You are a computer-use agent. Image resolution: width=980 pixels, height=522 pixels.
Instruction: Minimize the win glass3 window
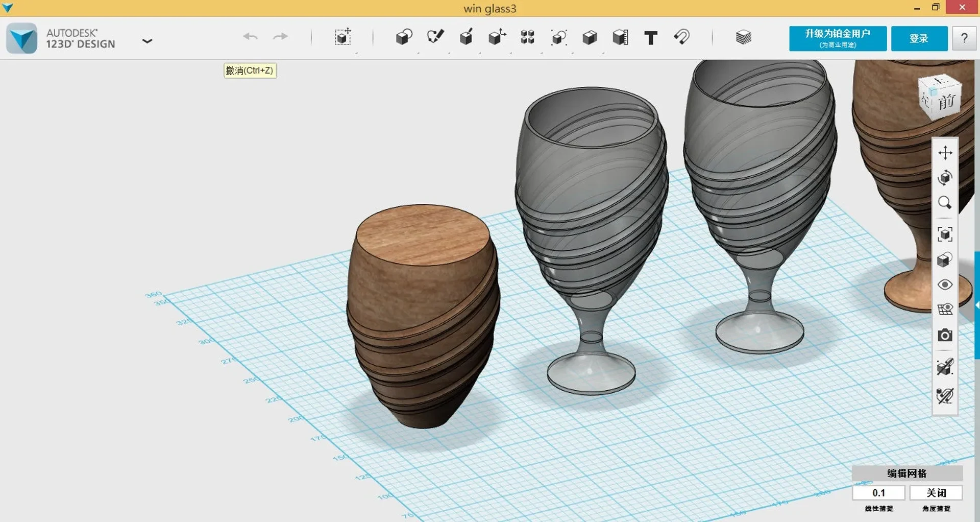[x=917, y=8]
